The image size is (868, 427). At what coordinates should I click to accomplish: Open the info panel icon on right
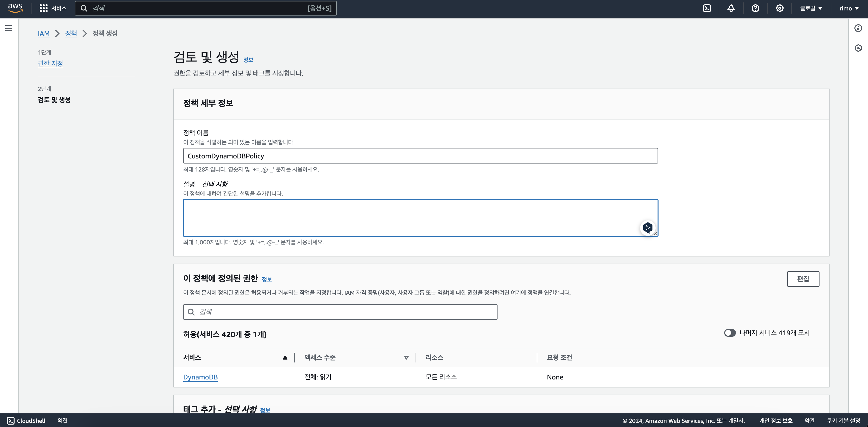coord(858,28)
